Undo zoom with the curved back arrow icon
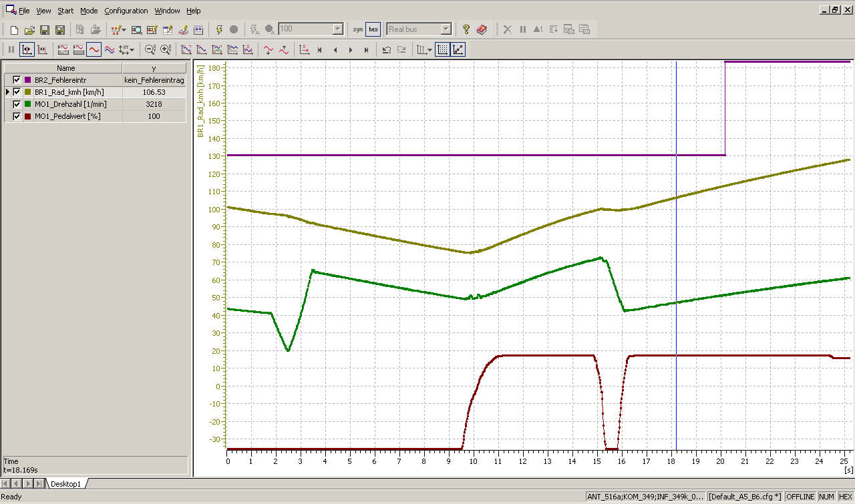The height and width of the screenshot is (504, 855). tap(386, 49)
